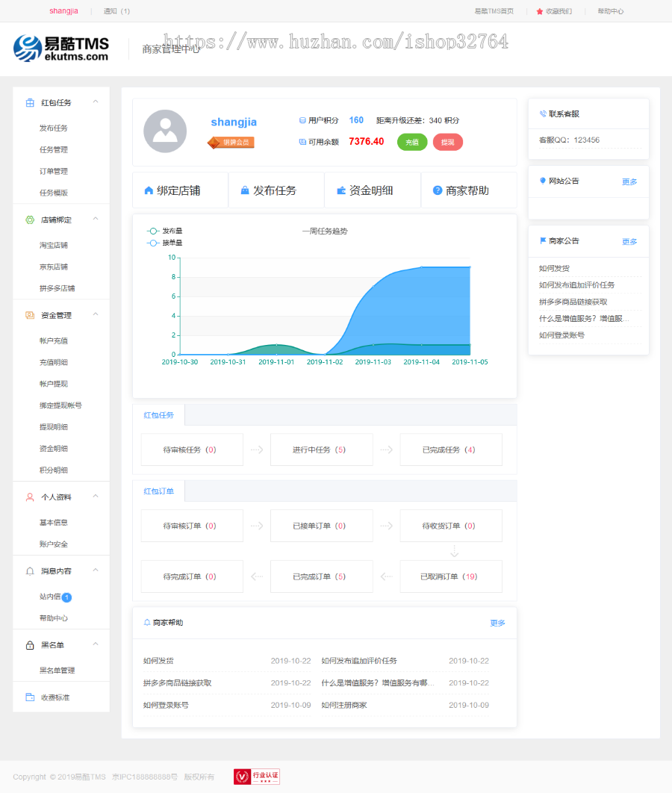
Task: Click the 黑名单 lock icon
Action: (x=28, y=644)
